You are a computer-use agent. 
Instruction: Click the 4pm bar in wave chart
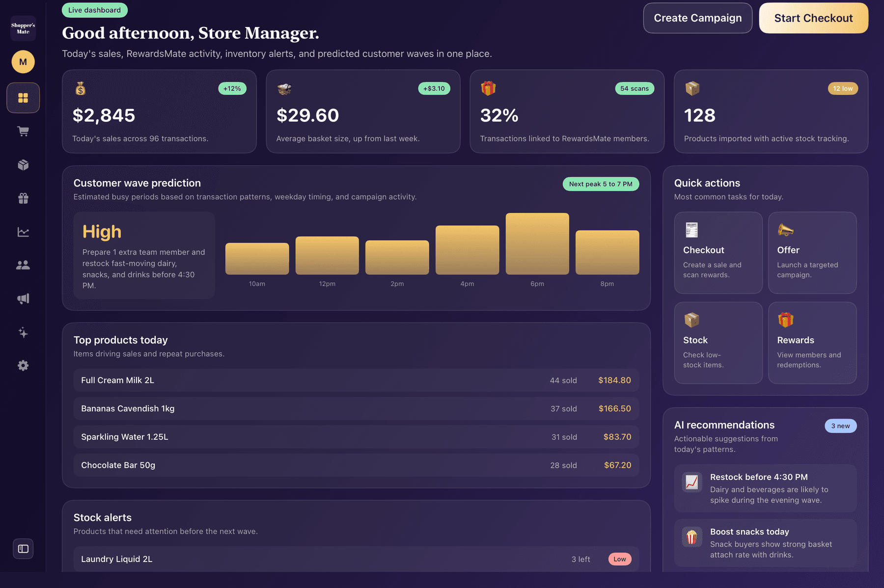coord(467,250)
